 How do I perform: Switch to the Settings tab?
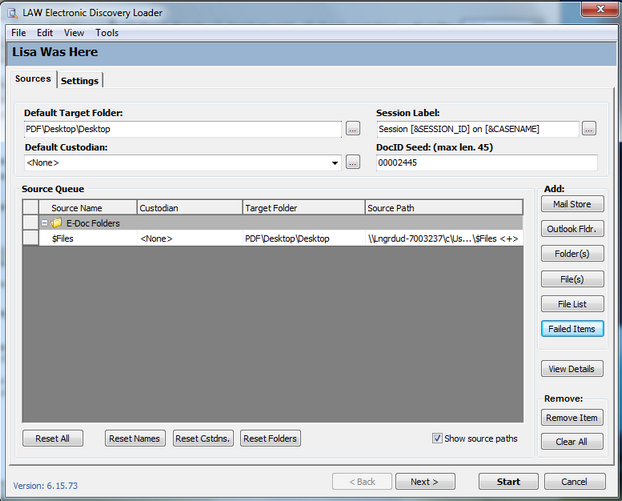80,81
